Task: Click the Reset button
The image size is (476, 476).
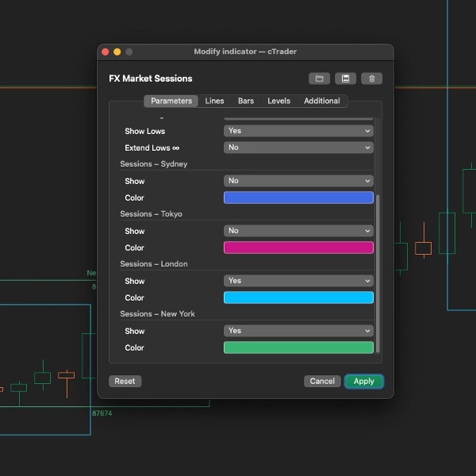Action: coord(125,381)
